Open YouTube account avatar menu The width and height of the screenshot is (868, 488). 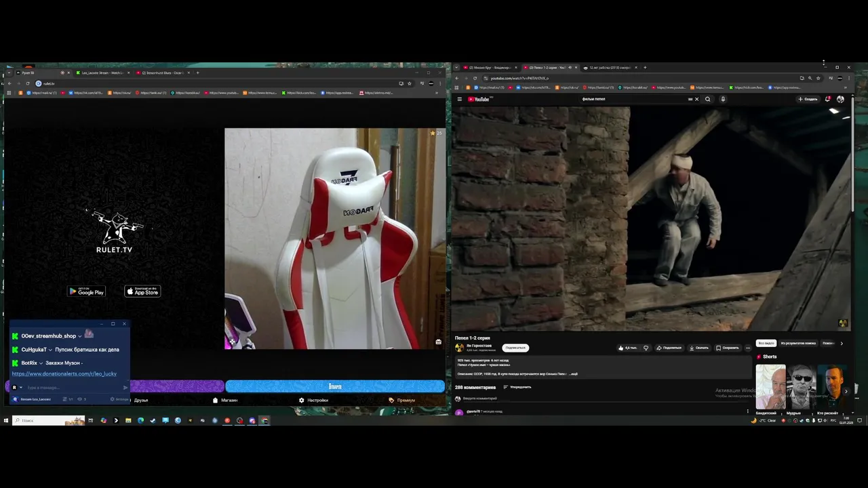(841, 99)
